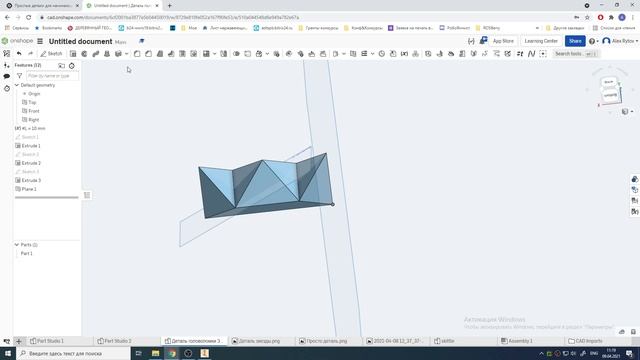
Task: Open the Windows Start menu
Action: (8, 353)
